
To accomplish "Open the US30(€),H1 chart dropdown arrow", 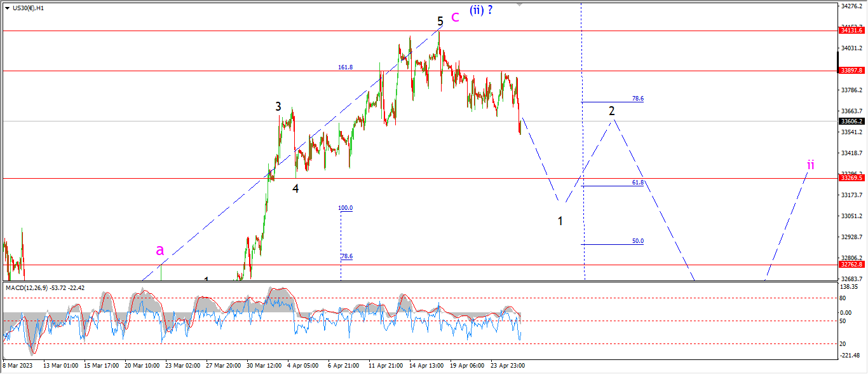I will (7, 8).
